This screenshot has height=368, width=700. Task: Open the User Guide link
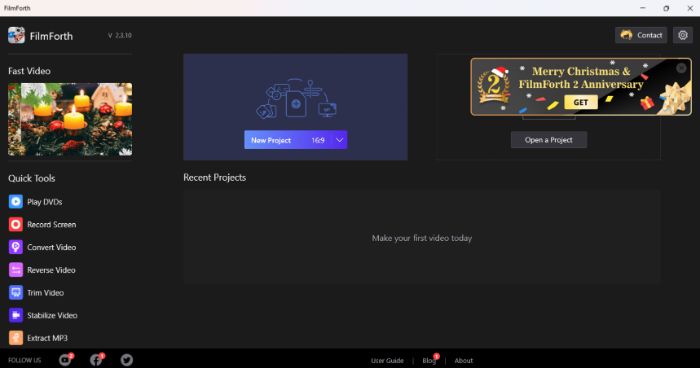[x=387, y=360]
